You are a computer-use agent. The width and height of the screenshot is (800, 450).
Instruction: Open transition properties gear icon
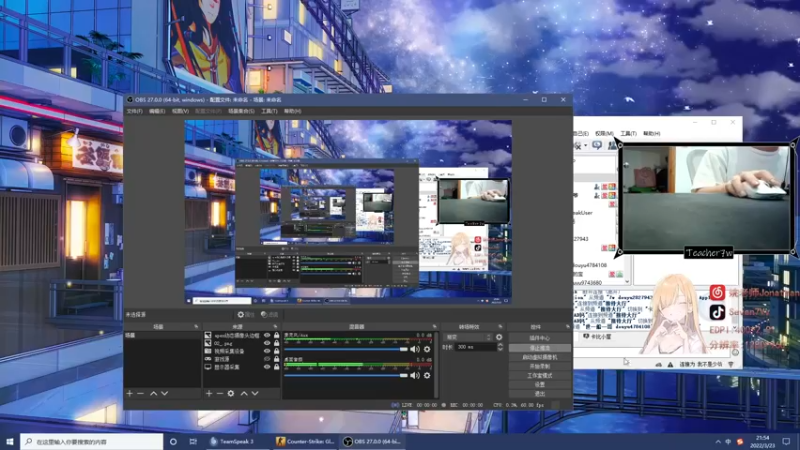coord(499,337)
